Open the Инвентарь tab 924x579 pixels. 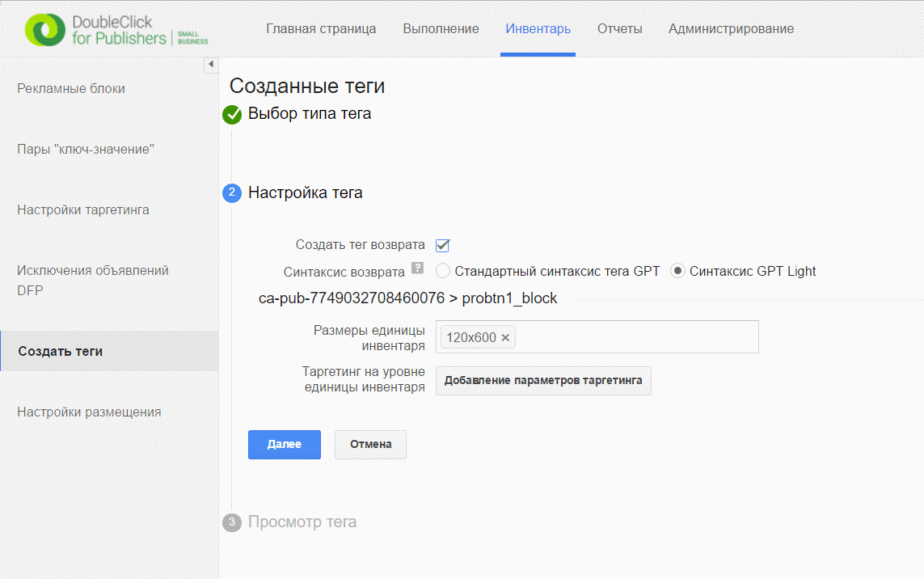tap(538, 29)
